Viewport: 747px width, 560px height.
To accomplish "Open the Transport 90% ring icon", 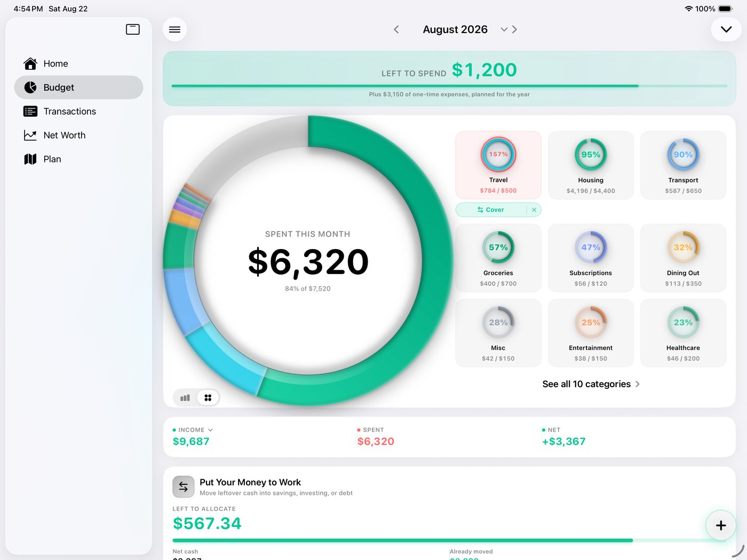I will pyautogui.click(x=683, y=155).
